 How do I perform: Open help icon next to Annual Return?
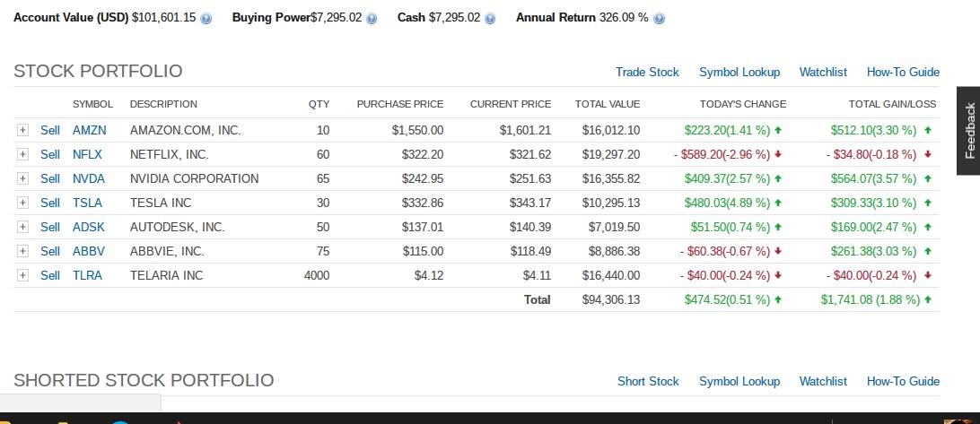(659, 18)
